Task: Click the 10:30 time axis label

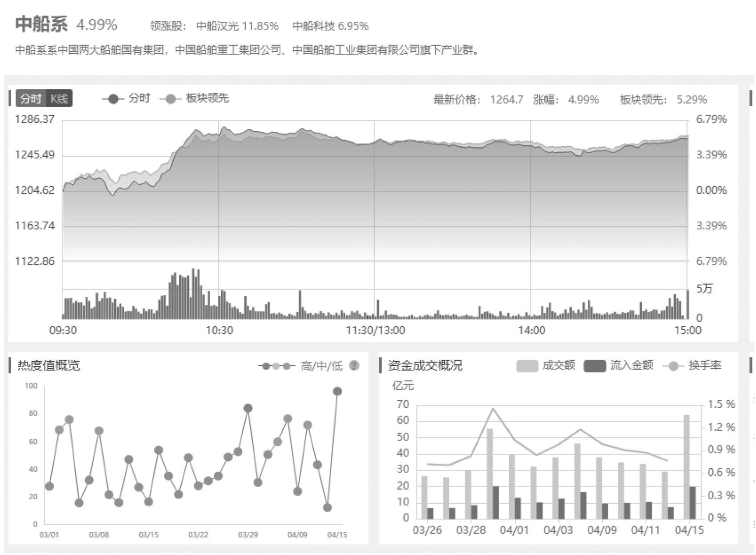Action: [219, 331]
